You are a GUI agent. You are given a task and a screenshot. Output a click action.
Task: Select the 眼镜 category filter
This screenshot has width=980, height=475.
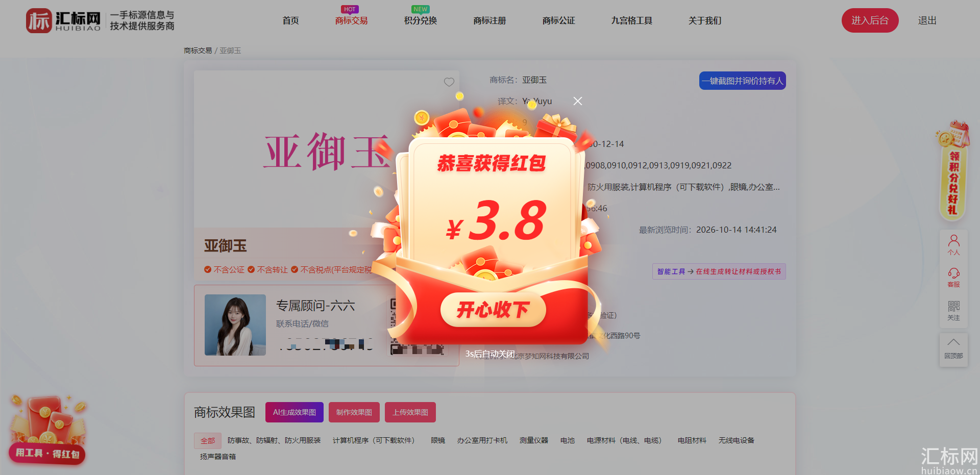tap(438, 440)
